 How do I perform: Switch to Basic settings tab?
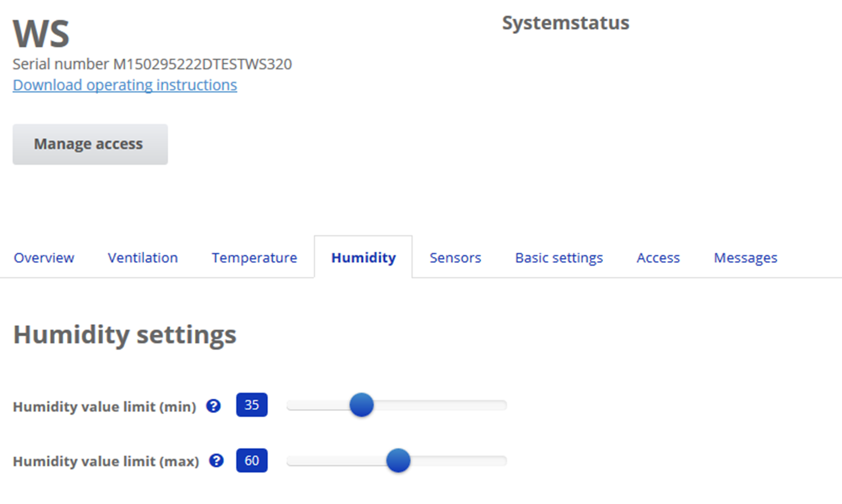click(x=559, y=258)
